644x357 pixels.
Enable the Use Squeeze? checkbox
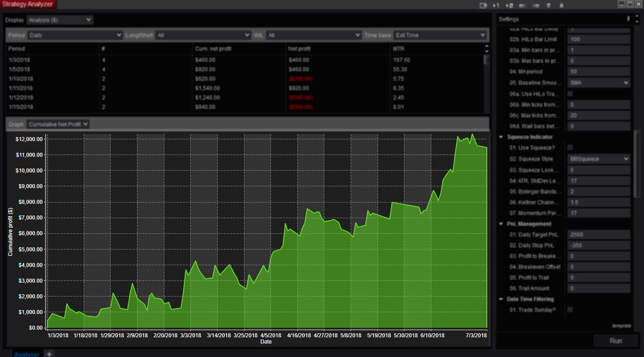click(570, 148)
